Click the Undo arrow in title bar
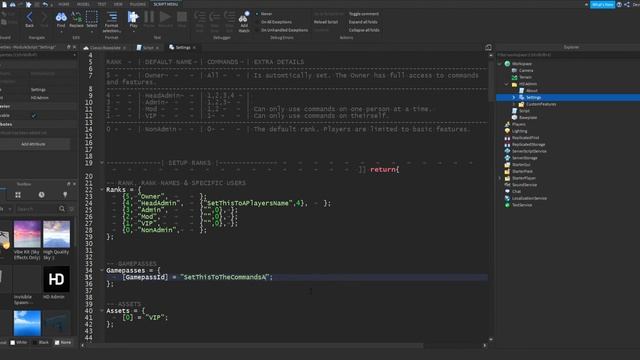 coord(45,4)
